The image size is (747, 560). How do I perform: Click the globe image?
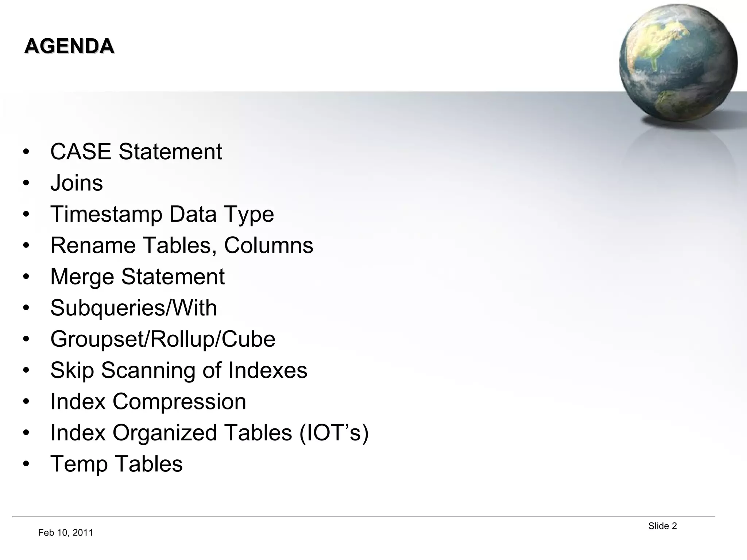point(678,63)
